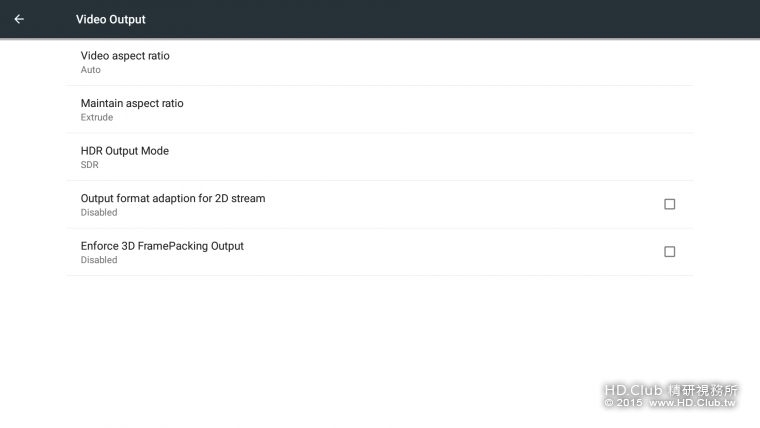The image size is (760, 428).
Task: Open the HDR Output Mode setting
Action: (x=125, y=151)
